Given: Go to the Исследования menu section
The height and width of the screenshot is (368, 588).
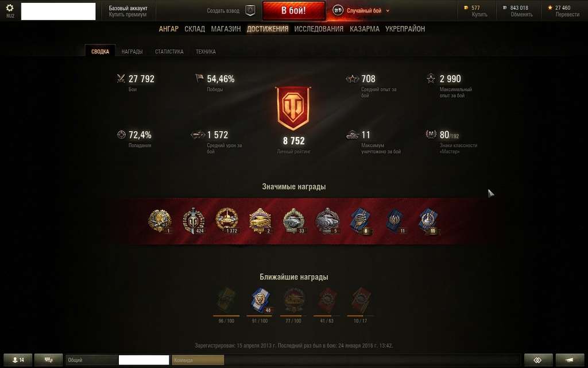Looking at the screenshot, I should click(x=318, y=29).
